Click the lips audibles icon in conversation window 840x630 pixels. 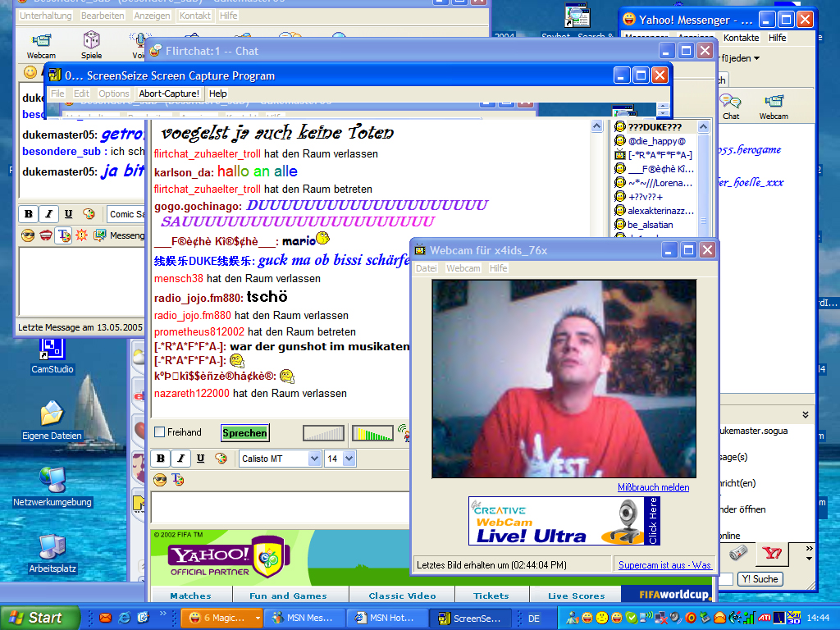click(46, 235)
